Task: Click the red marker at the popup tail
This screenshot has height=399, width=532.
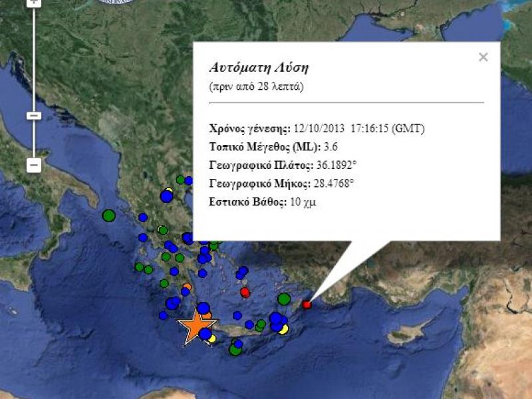Action: point(307,305)
